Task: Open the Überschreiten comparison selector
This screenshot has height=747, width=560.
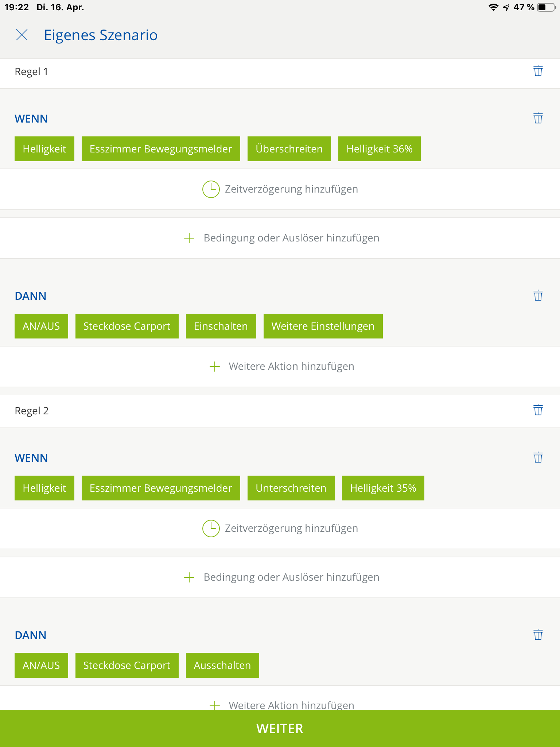Action: coord(289,149)
